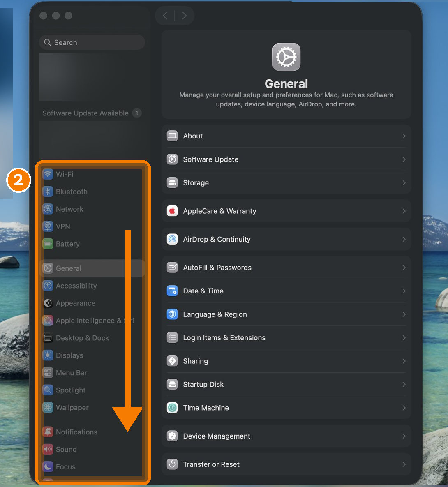Click the Spotlight magnifier icon
Viewport: 448px width, 487px height.
pos(48,390)
